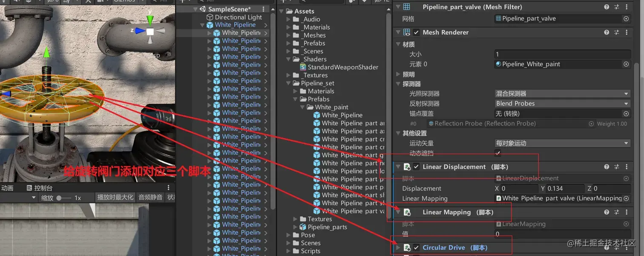Toggle the 动态遮挡 checkbox
Screen dimensions: 644x256
pos(498,153)
